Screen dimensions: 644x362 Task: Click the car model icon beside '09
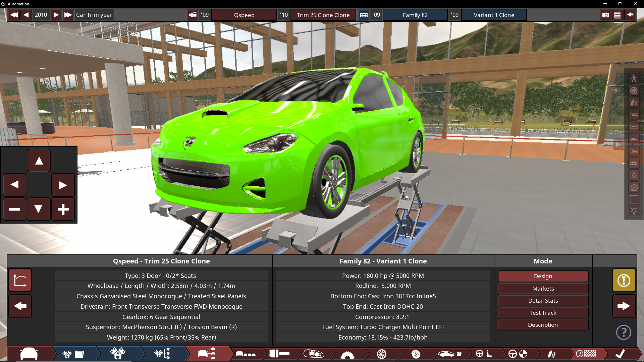(x=193, y=15)
